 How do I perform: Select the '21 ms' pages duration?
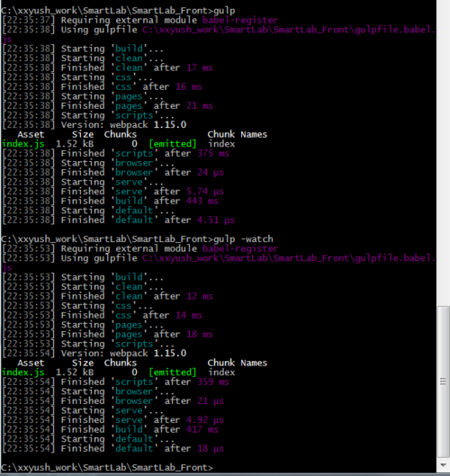[200, 106]
